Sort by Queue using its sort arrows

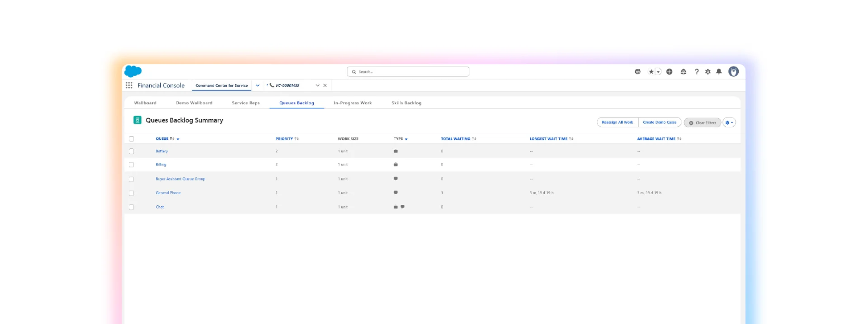(x=172, y=139)
